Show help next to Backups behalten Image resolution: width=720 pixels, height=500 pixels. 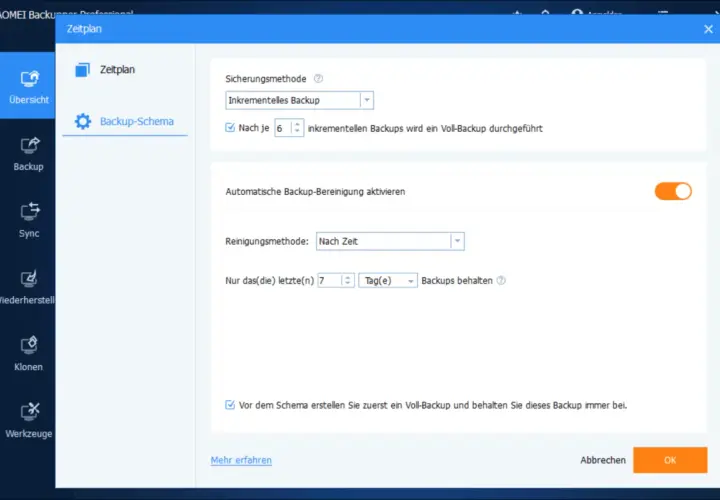501,281
